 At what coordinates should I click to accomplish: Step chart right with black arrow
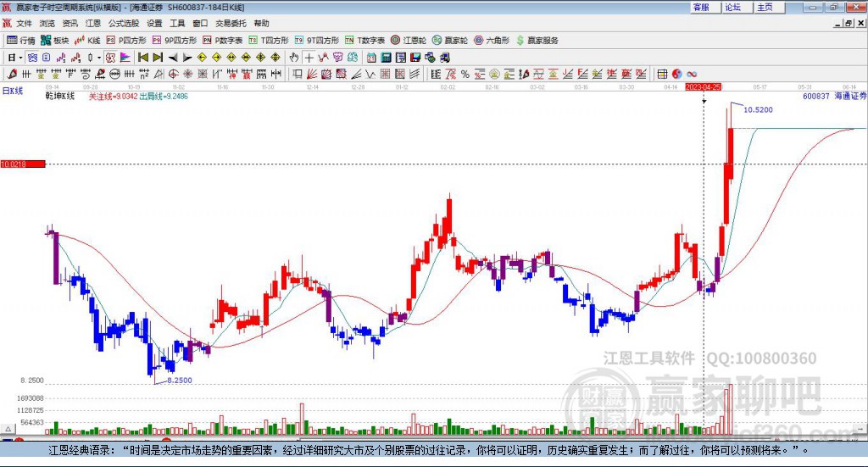tap(187, 58)
